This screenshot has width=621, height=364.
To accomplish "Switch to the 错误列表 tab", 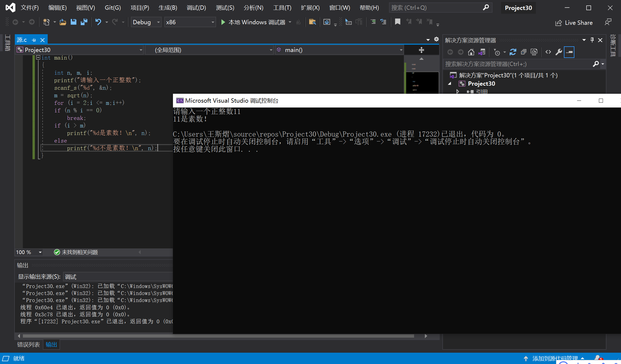I will click(x=28, y=345).
